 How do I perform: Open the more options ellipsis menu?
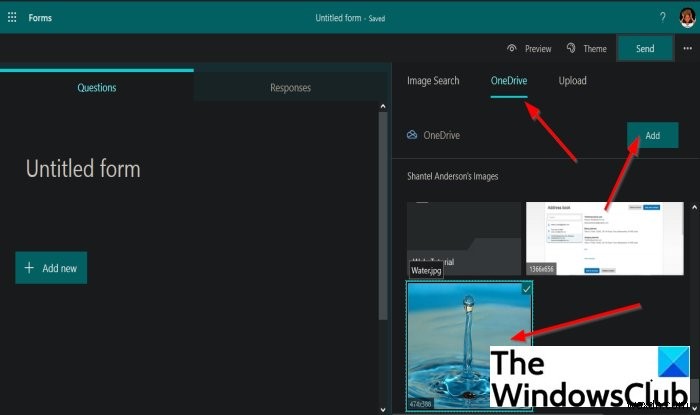click(688, 48)
